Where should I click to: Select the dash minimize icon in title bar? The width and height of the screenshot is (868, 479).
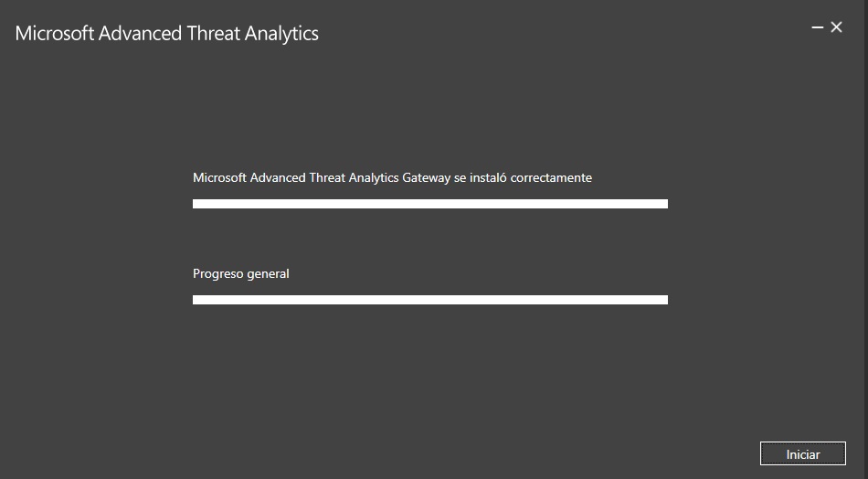click(817, 28)
